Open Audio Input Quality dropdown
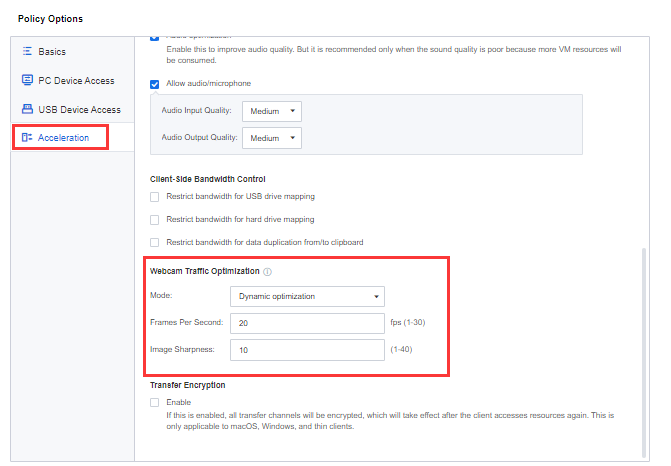 tap(272, 111)
